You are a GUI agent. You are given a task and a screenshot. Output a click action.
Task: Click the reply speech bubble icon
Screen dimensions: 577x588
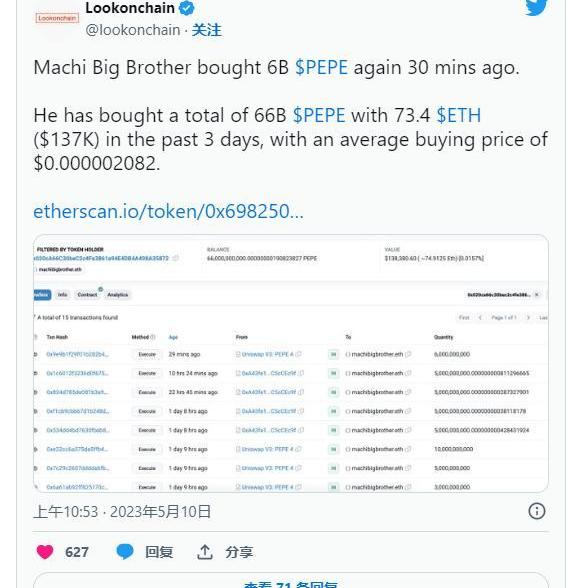pyautogui.click(x=125, y=552)
